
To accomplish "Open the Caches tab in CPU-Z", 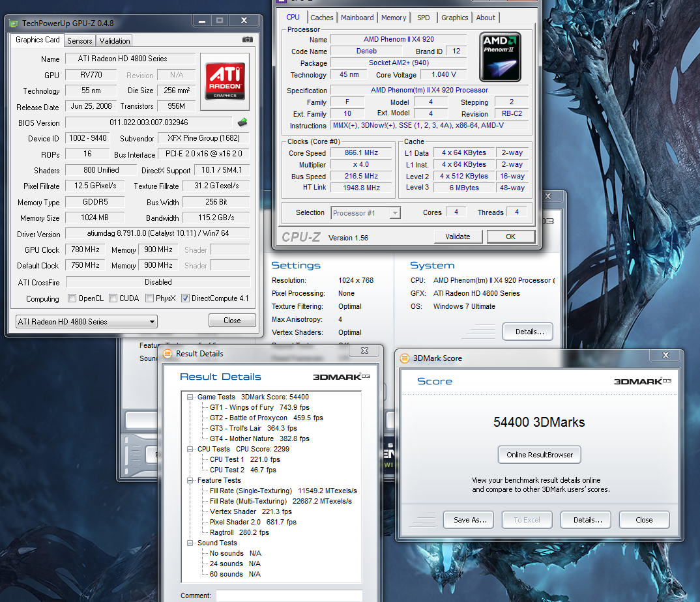I will pos(322,18).
